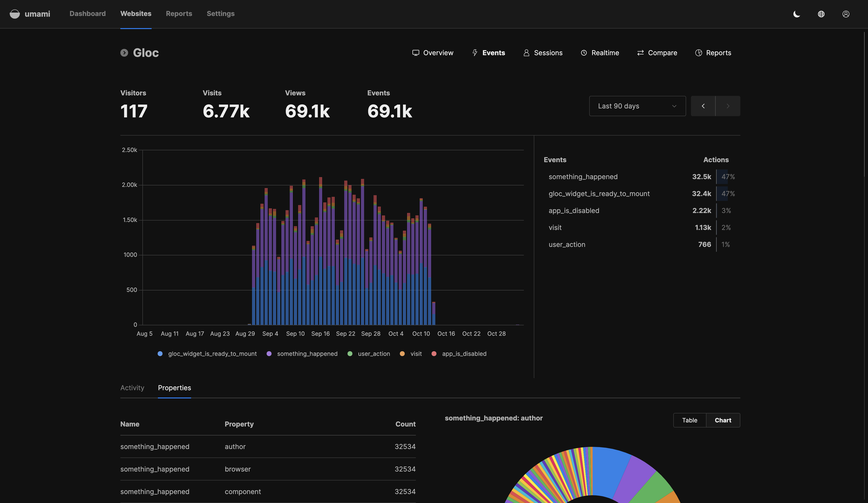The image size is (868, 503).
Task: Switch to the Activity tab
Action: tap(132, 388)
